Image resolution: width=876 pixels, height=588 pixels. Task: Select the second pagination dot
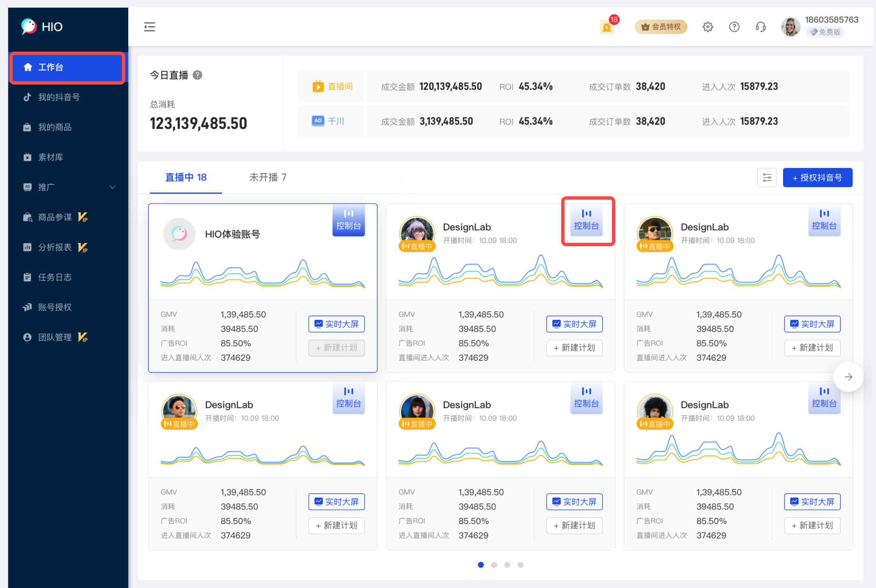tap(494, 564)
